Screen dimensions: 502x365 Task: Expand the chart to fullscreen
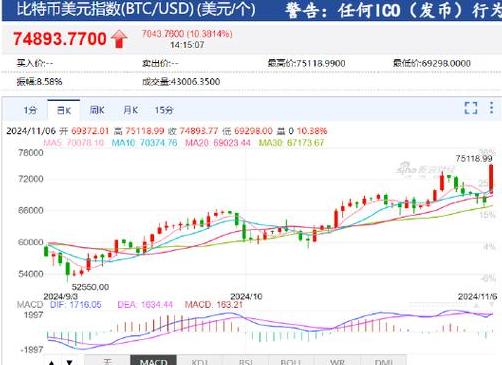point(471,108)
